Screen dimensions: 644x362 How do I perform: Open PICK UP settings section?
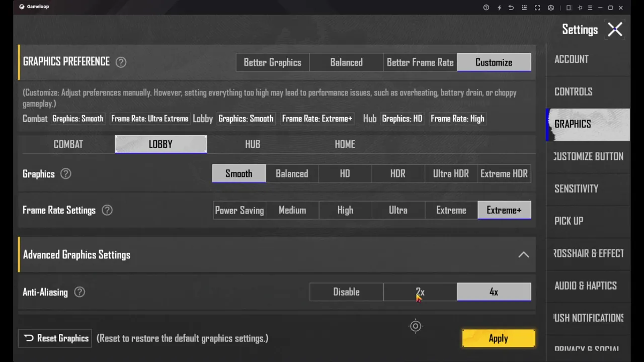point(588,221)
